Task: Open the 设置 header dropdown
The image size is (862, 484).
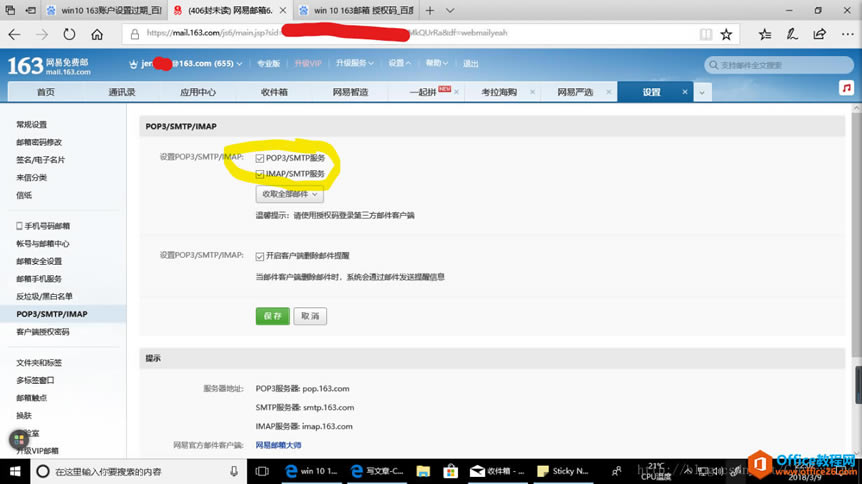Action: [400, 63]
